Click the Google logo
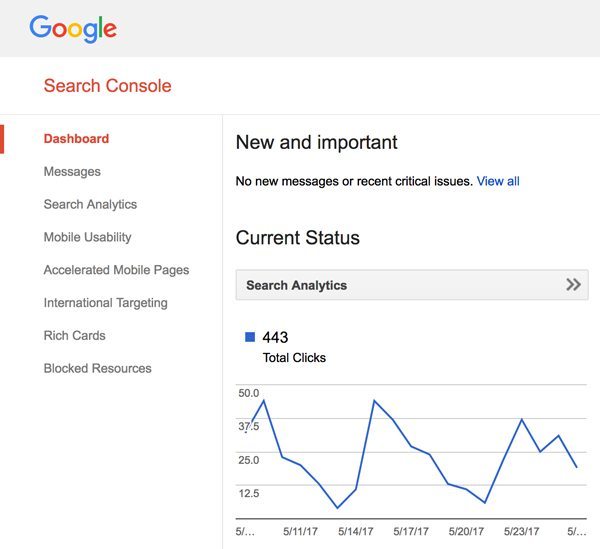 point(73,29)
